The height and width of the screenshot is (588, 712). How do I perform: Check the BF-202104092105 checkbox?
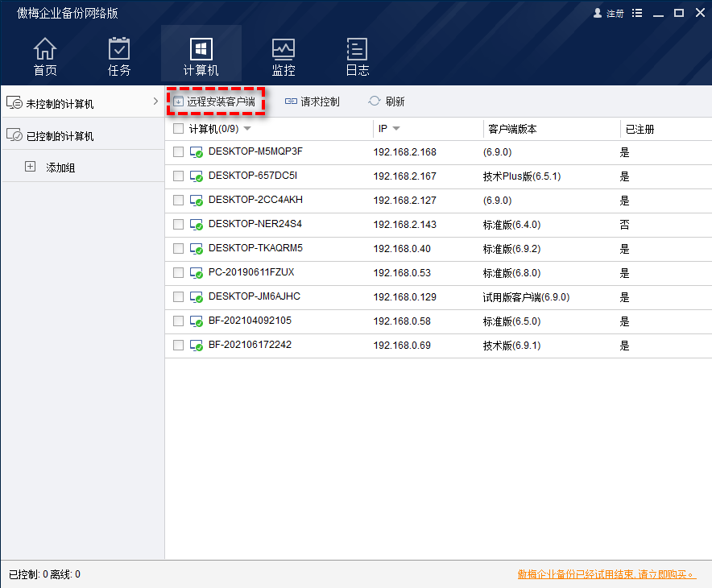pos(179,321)
